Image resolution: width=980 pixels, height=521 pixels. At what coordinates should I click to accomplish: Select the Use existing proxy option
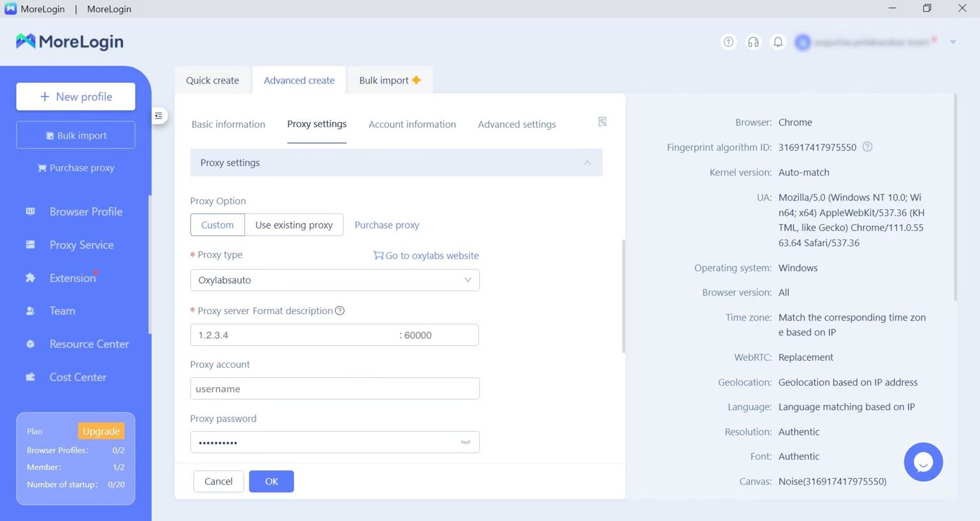tap(293, 225)
